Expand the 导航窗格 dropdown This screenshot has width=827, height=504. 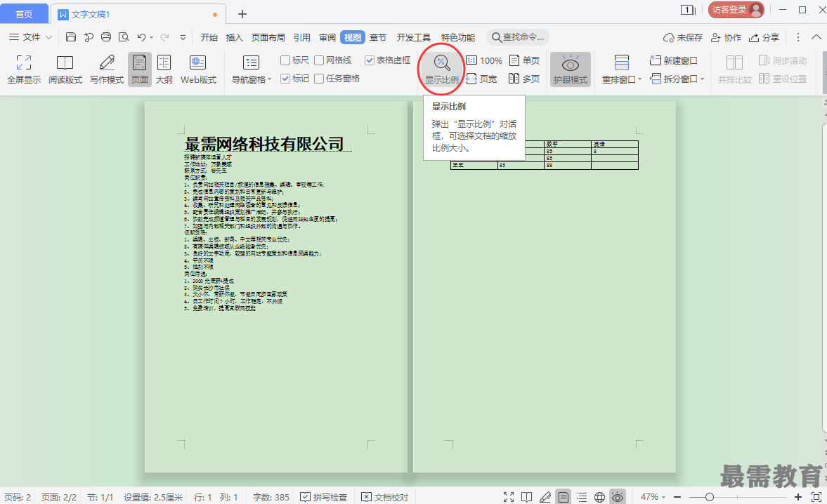click(270, 79)
